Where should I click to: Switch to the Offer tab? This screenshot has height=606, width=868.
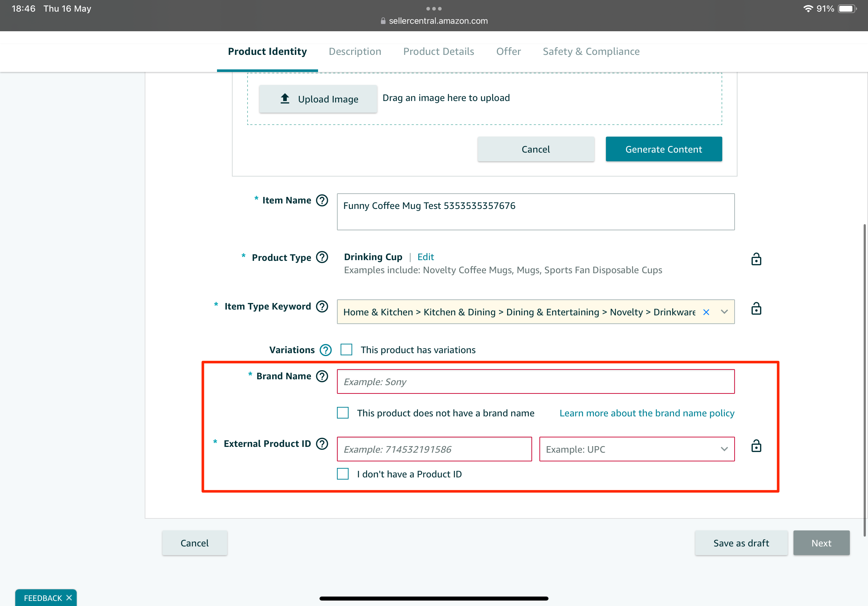click(x=508, y=51)
